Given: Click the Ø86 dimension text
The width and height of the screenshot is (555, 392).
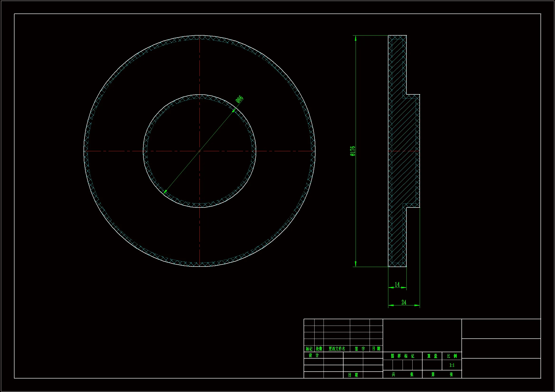Looking at the screenshot, I should (x=240, y=99).
